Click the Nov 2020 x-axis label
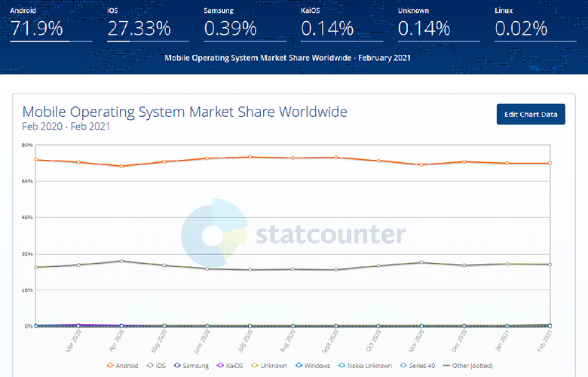The image size is (588, 377). pyautogui.click(x=416, y=341)
